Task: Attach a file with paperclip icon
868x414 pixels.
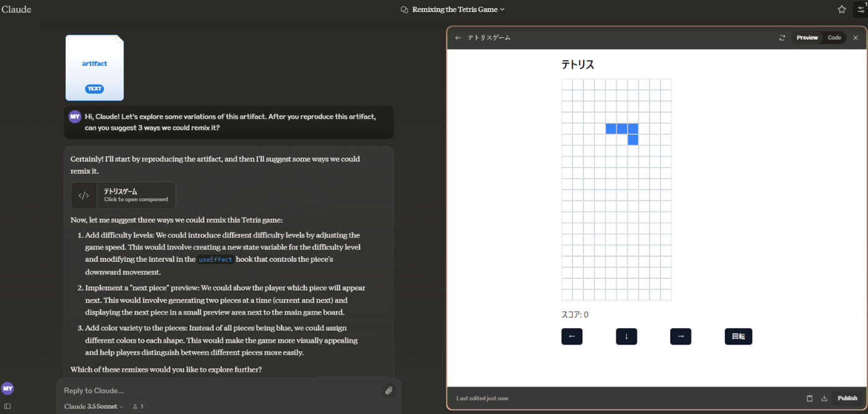Action: pyautogui.click(x=388, y=390)
